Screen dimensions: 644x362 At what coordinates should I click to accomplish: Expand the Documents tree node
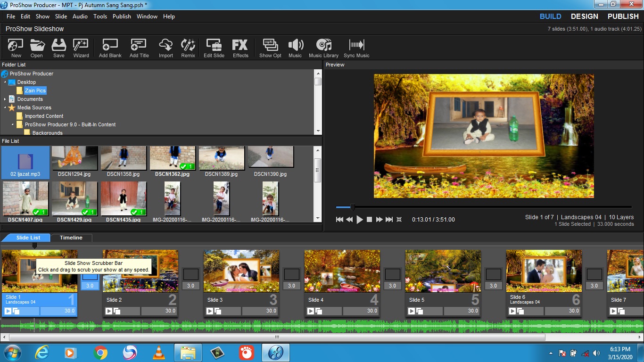(x=5, y=99)
